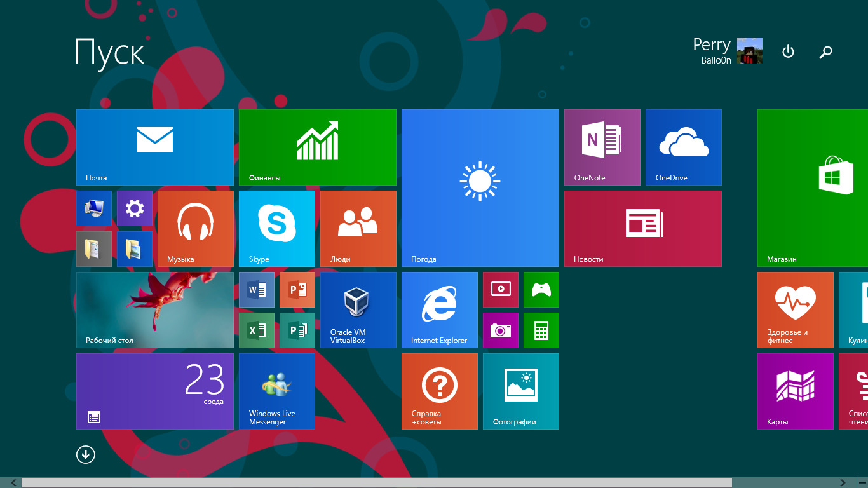
Task: Open the Camera small tile
Action: click(x=500, y=330)
